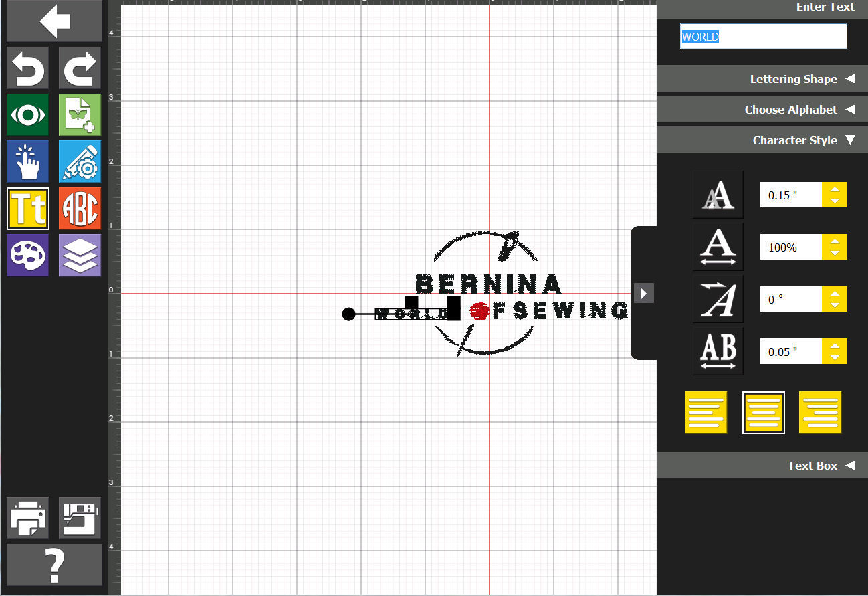Align text to the left
The image size is (868, 596).
pos(706,413)
